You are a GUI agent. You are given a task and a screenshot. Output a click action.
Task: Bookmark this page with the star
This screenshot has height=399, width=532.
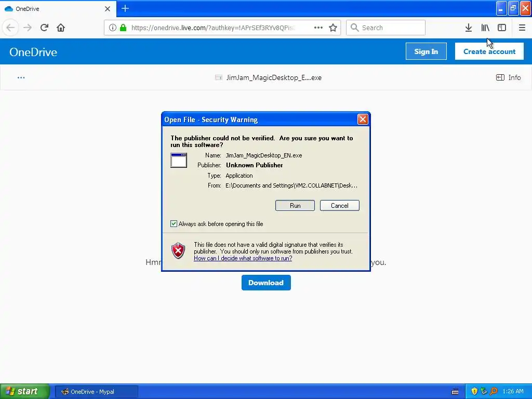[333, 28]
